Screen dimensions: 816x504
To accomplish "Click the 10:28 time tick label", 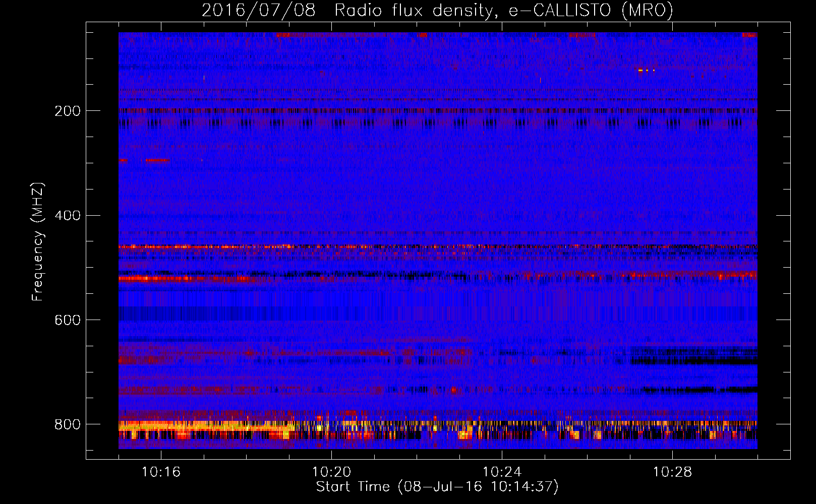I will [x=672, y=472].
